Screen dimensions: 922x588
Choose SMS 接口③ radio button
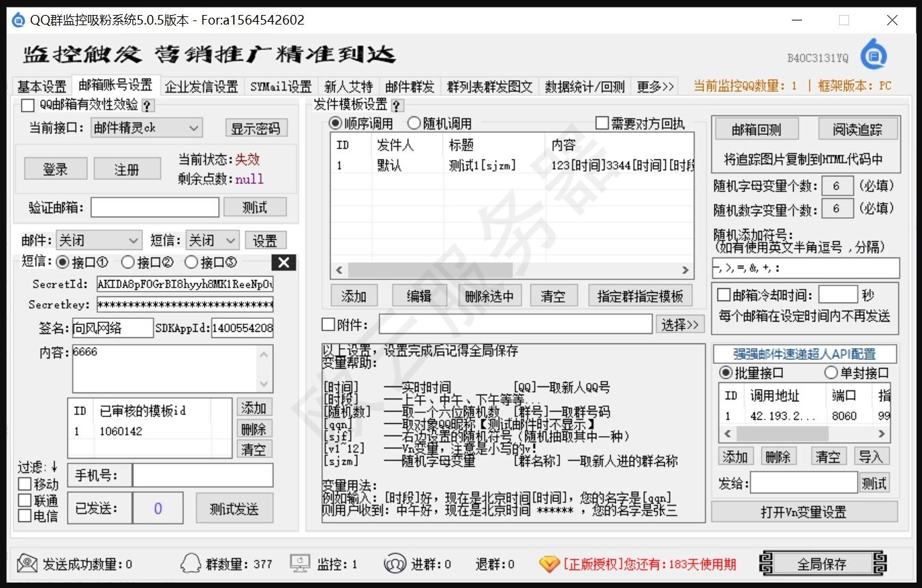[191, 262]
